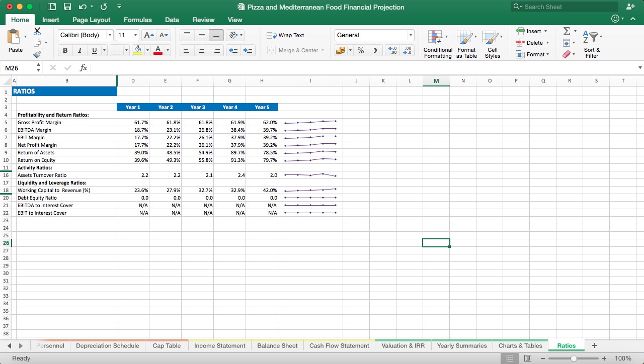Screen dimensions: 644x364
Task: Decrease font size with the smaller A
Action: click(164, 35)
